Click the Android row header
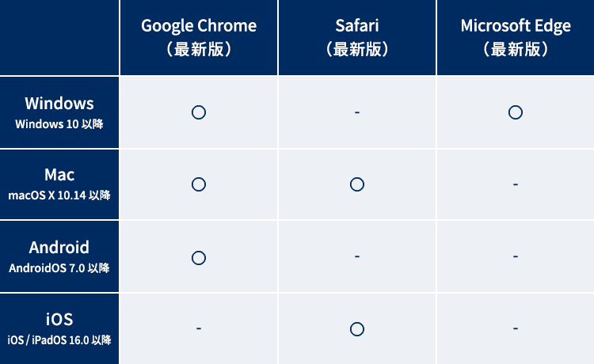This screenshot has width=594, height=364. (59, 257)
